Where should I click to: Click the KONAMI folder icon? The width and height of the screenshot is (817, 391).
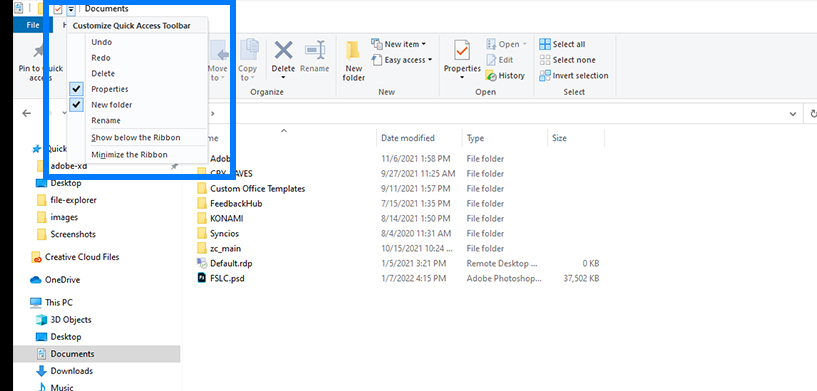click(x=202, y=218)
